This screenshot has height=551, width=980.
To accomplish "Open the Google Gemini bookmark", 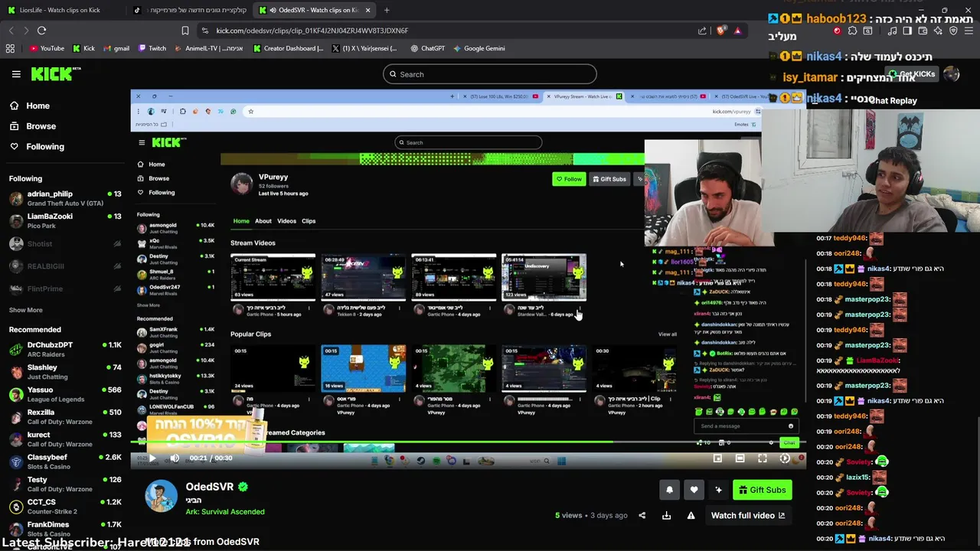I will [x=479, y=48].
